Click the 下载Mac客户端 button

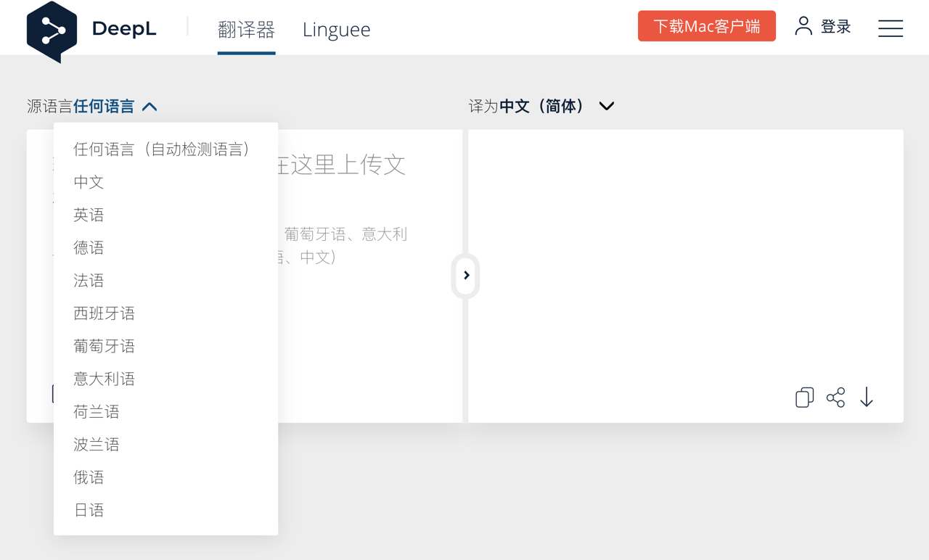point(707,26)
